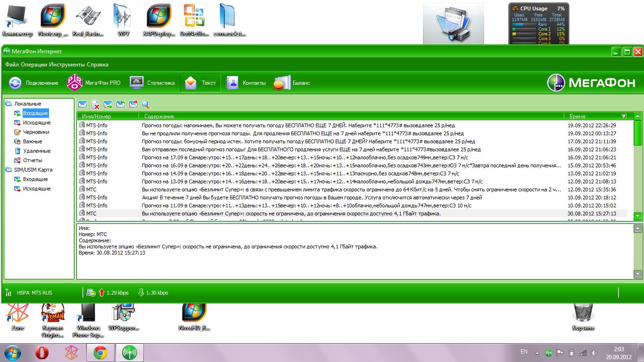644x362 pixels.
Task: Click the preview pane scroll-up arrow
Action: coord(638,229)
